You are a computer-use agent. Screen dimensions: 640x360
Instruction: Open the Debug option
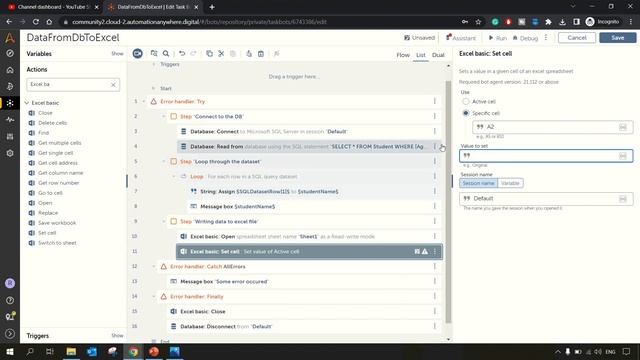tap(525, 38)
